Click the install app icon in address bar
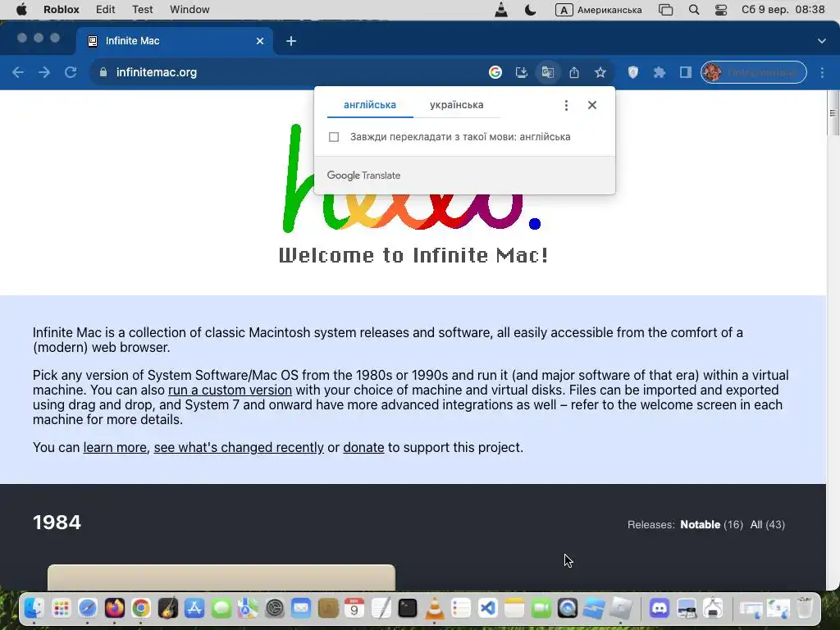The image size is (840, 630). pyautogui.click(x=521, y=72)
